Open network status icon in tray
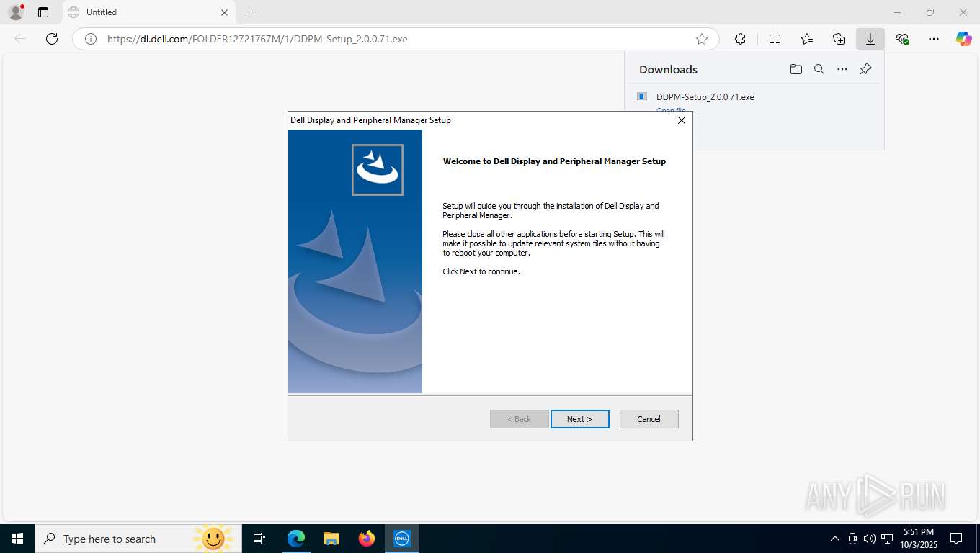Image resolution: width=980 pixels, height=553 pixels. tap(887, 539)
